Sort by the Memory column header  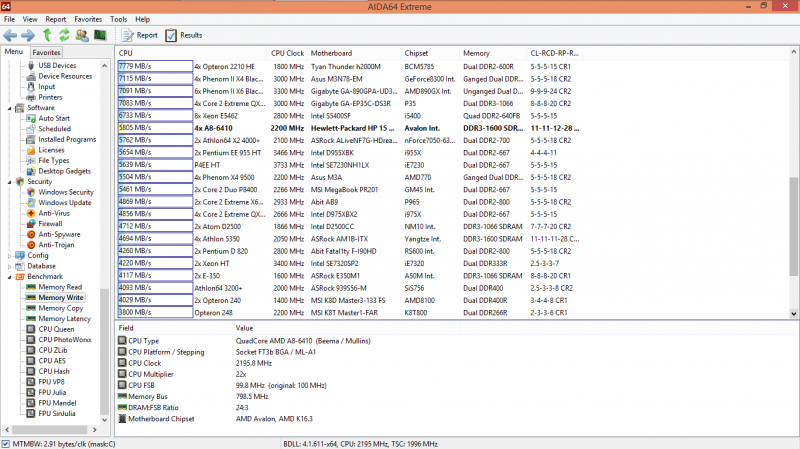click(492, 53)
